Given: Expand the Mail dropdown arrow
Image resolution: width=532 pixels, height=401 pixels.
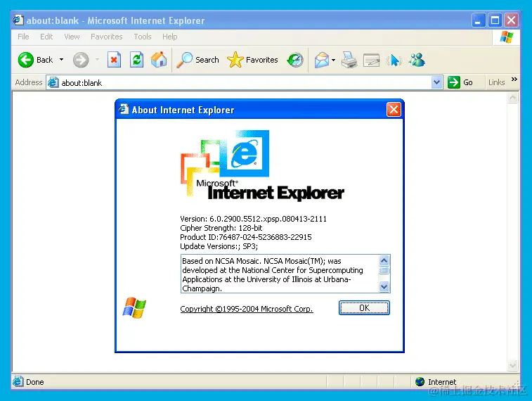Looking at the screenshot, I should point(334,60).
